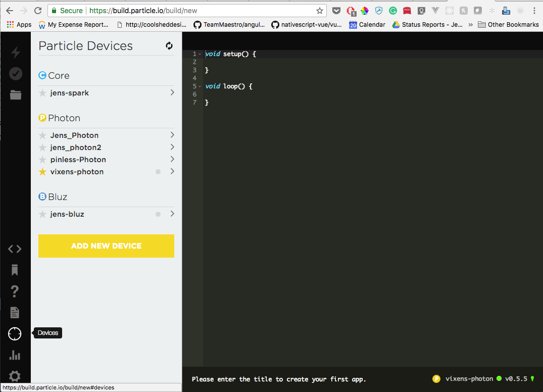Expand pinless-Photon device details chevron

172,159
